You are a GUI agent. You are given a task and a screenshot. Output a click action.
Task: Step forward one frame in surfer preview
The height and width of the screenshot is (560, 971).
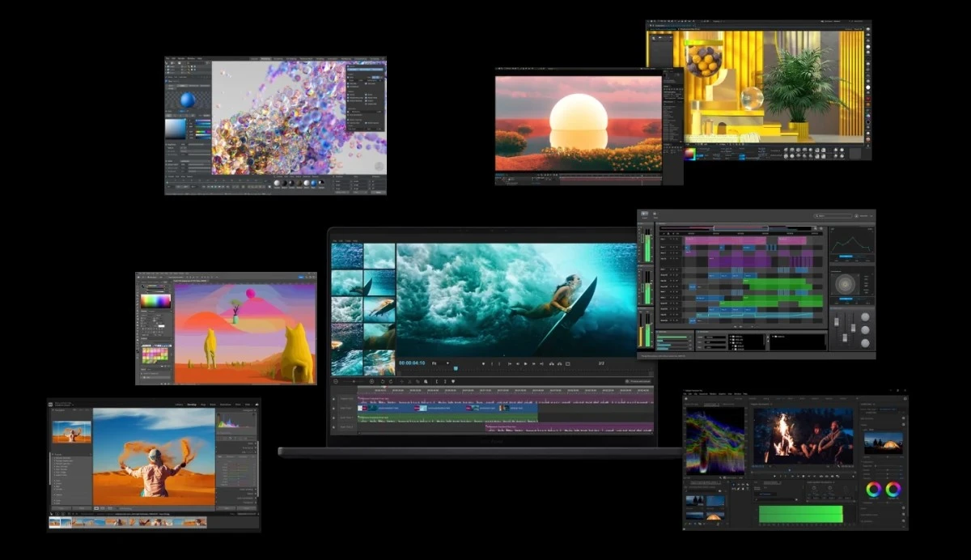point(533,364)
